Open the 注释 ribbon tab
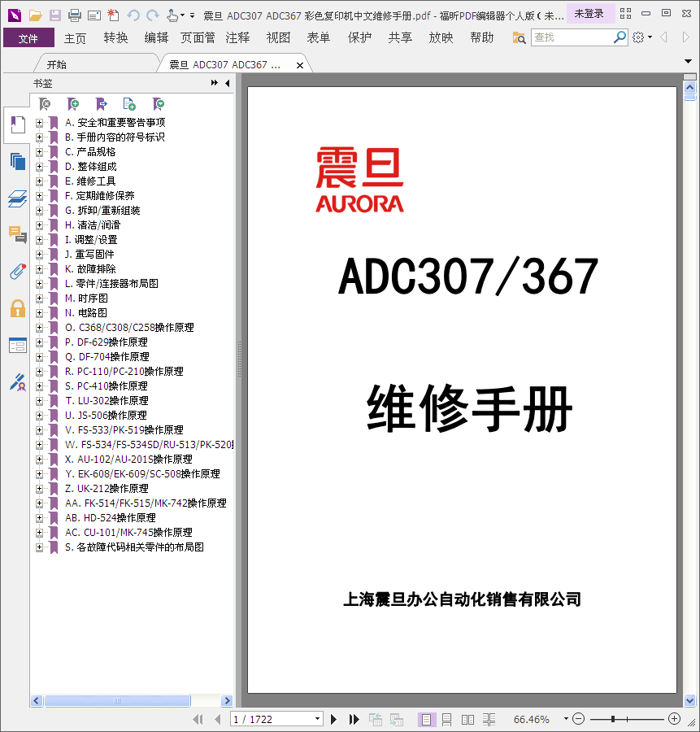This screenshot has height=732, width=700. point(237,37)
